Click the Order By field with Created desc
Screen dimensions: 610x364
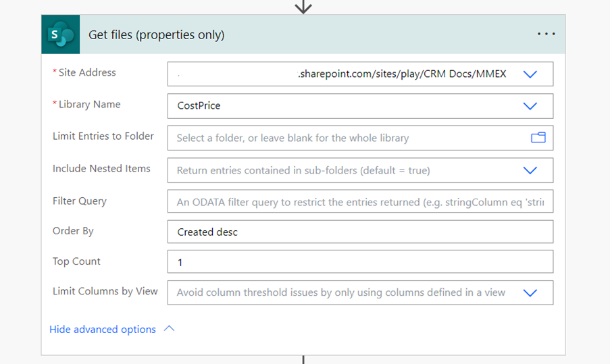pos(360,232)
